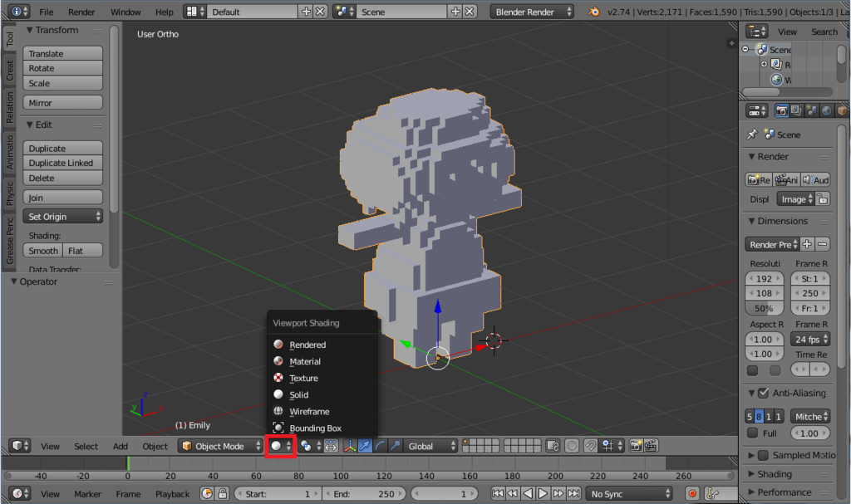This screenshot has width=851, height=504.
Task: Click the Duplicate Linked button
Action: point(63,163)
